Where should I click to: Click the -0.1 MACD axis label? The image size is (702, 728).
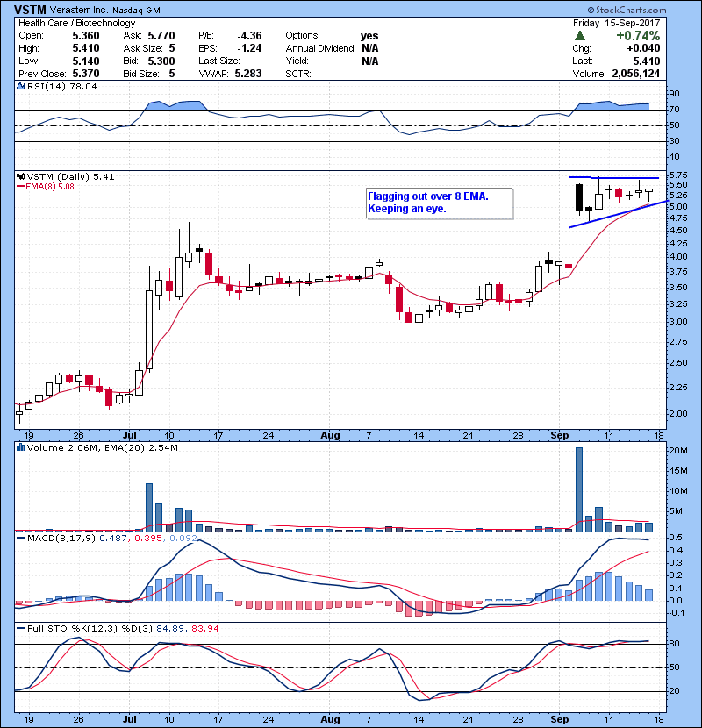tap(676, 612)
